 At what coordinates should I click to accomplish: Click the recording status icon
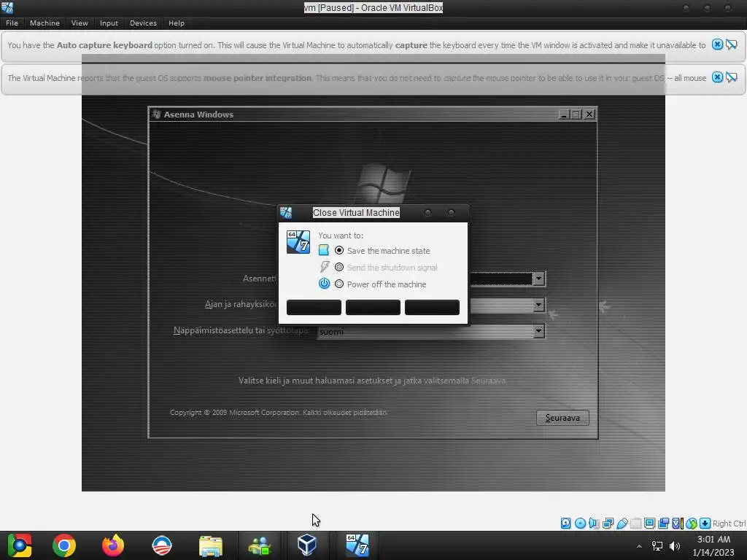tap(664, 524)
